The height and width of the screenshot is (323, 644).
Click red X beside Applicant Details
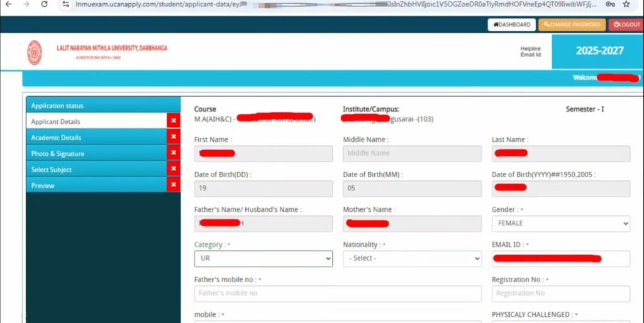click(x=174, y=121)
